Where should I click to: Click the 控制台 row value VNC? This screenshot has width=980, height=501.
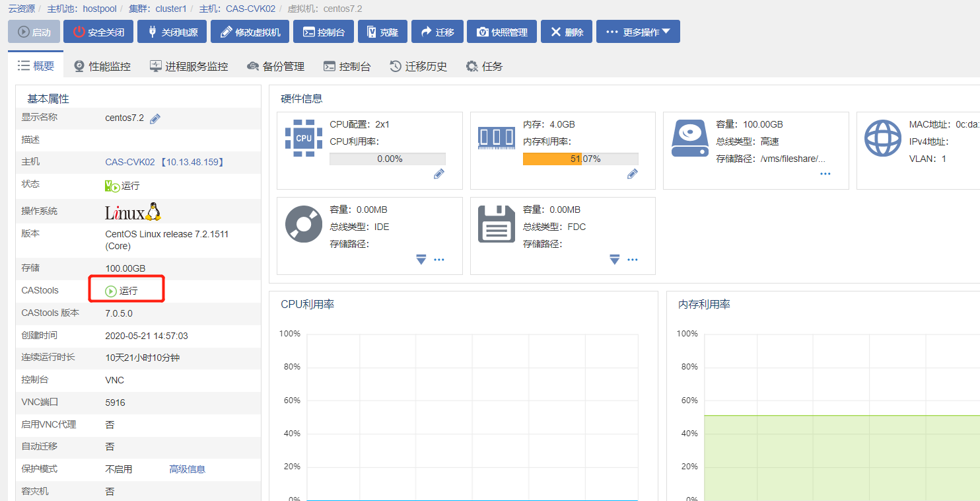pyautogui.click(x=115, y=380)
